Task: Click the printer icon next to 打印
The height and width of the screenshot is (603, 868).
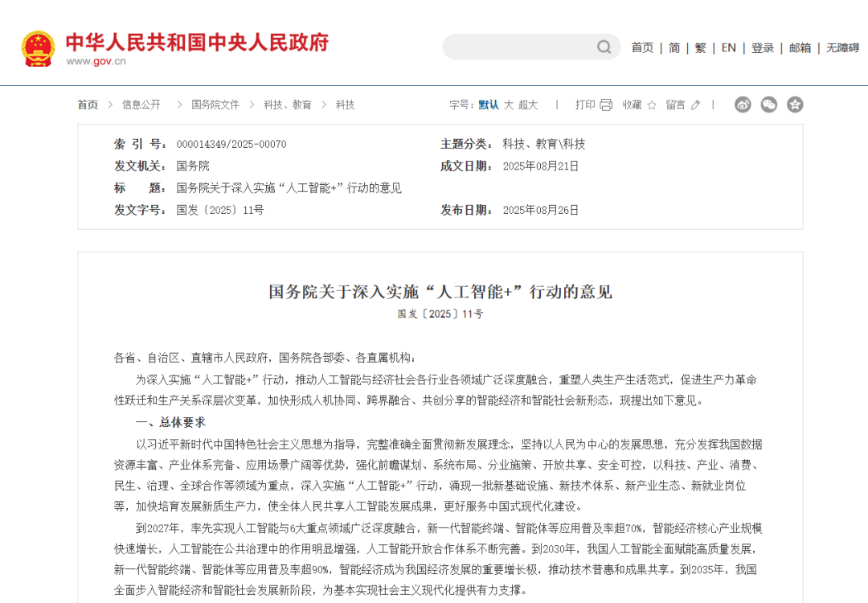Action: click(x=606, y=105)
